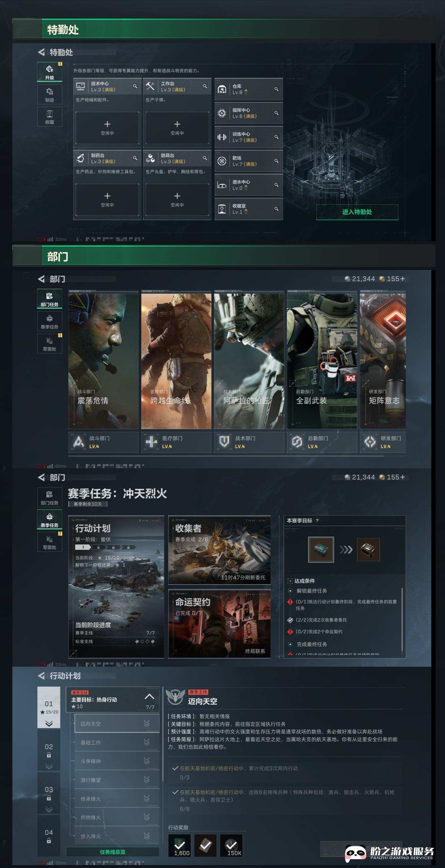Viewport: 445px width, 868px height.
Task: Open the 收藏 collection tab
Action: point(50,116)
